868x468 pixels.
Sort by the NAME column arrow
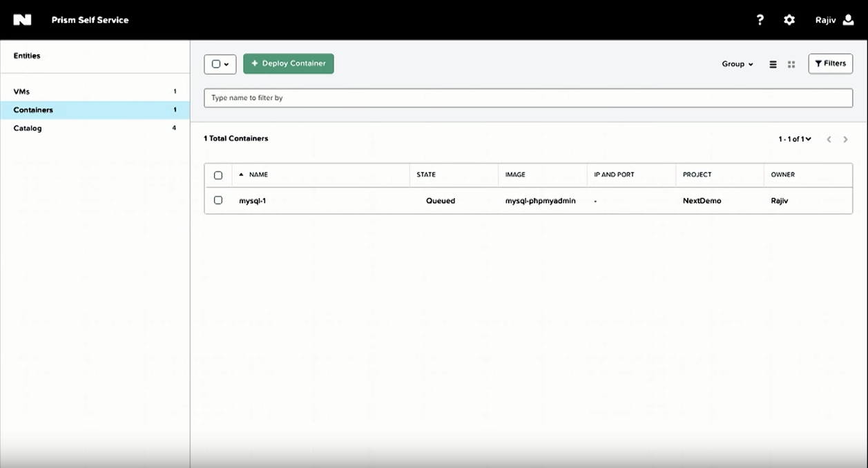pos(241,175)
